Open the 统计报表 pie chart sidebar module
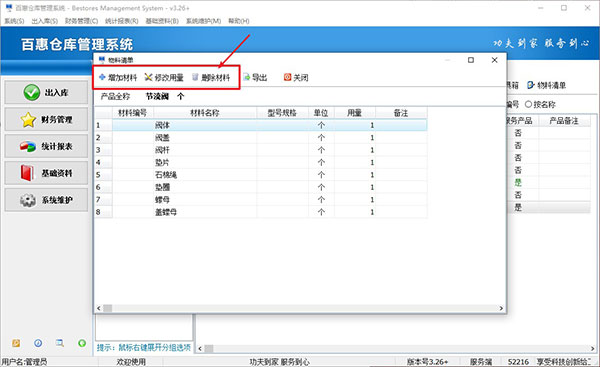This screenshot has height=367, width=600. pos(46,146)
